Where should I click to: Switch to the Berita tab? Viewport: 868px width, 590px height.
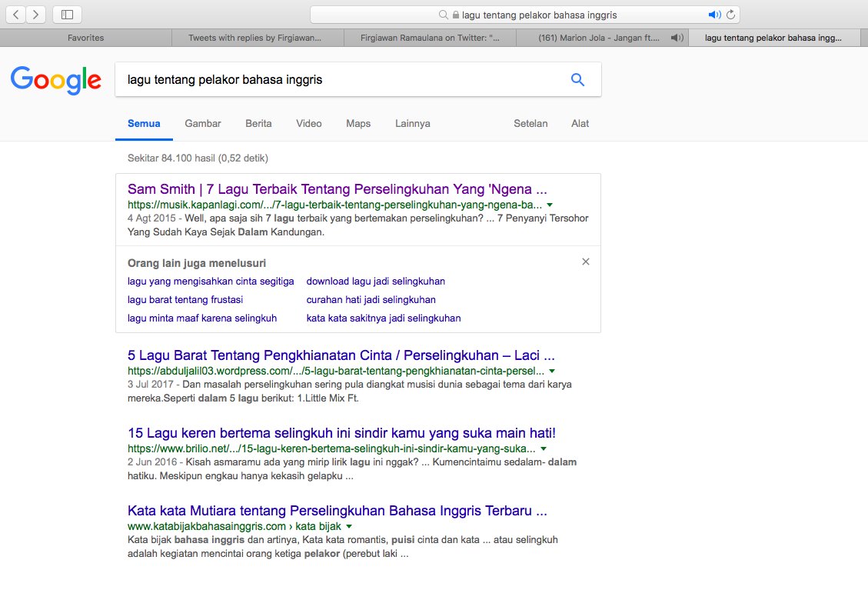click(x=258, y=124)
